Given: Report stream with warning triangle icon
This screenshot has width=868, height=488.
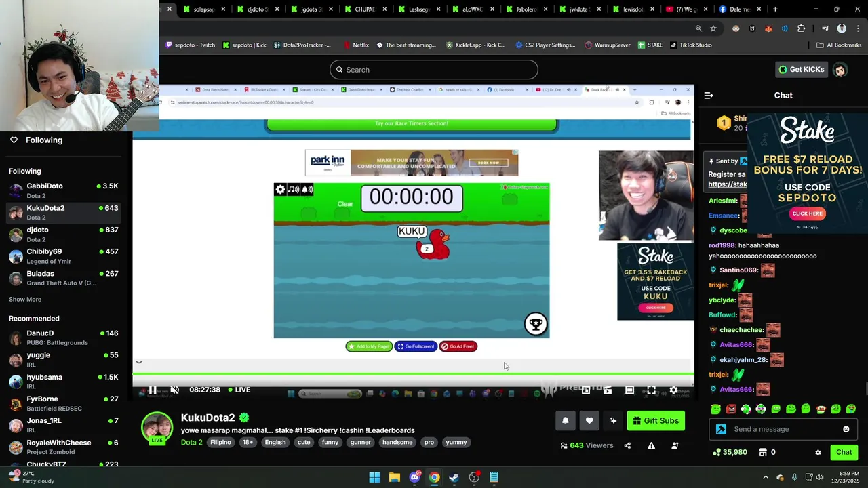Looking at the screenshot, I should tap(651, 445).
